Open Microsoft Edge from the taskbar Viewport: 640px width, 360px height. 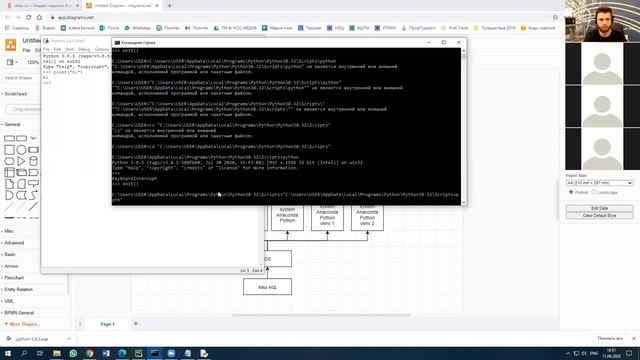(122, 353)
